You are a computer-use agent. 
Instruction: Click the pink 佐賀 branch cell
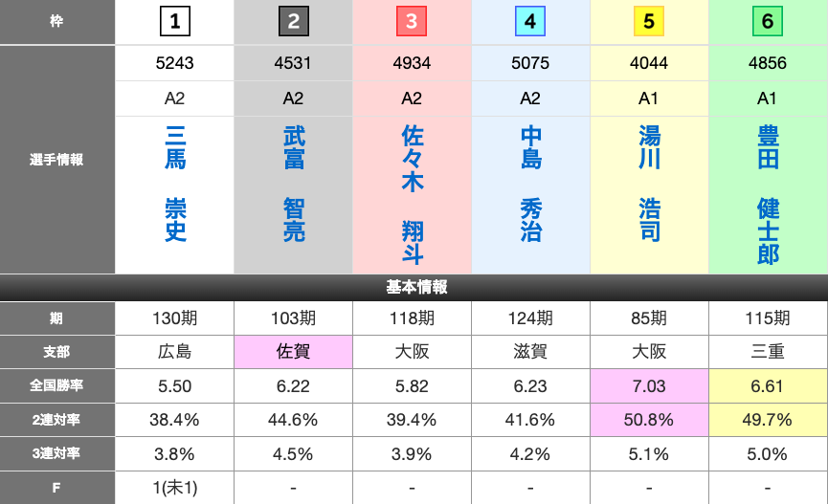coord(294,351)
